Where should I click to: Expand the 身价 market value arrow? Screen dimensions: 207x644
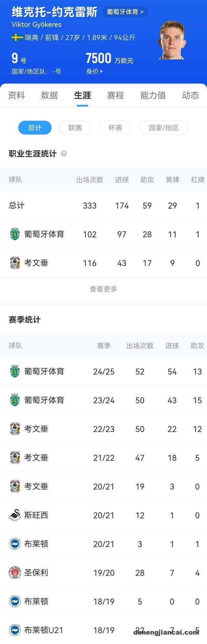tap(102, 71)
